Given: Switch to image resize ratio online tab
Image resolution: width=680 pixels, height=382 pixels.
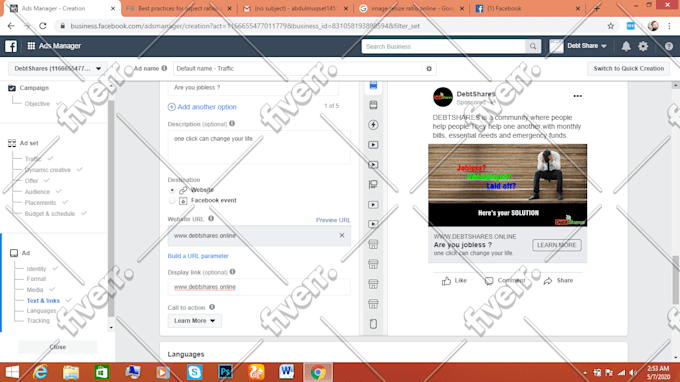Looking at the screenshot, I should [411, 9].
